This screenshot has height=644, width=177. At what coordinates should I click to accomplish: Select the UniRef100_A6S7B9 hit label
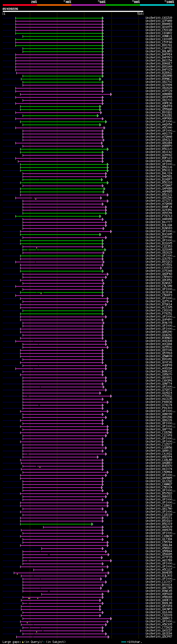tap(159, 561)
